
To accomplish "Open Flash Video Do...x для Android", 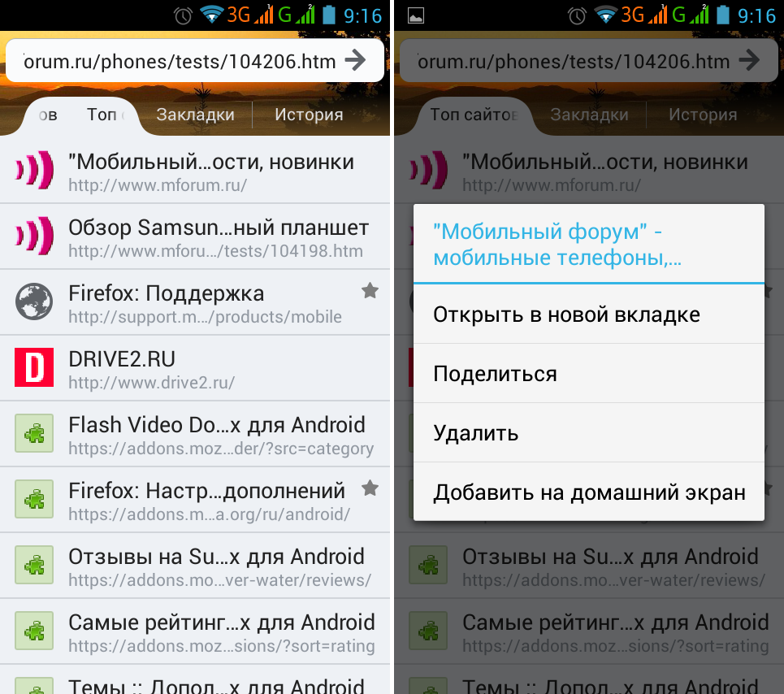I will pyautogui.click(x=195, y=433).
